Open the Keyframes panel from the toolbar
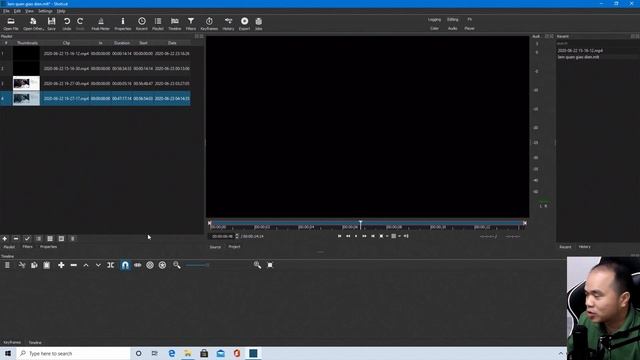The width and height of the screenshot is (640, 360). [x=209, y=24]
